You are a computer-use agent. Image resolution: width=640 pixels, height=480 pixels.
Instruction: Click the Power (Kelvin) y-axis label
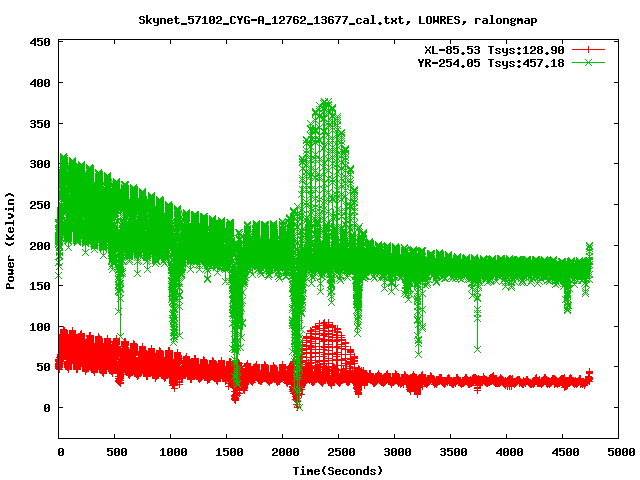pos(10,241)
